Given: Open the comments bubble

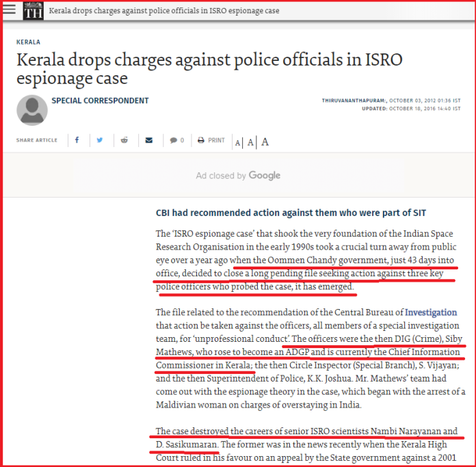Looking at the screenshot, I should click(177, 140).
